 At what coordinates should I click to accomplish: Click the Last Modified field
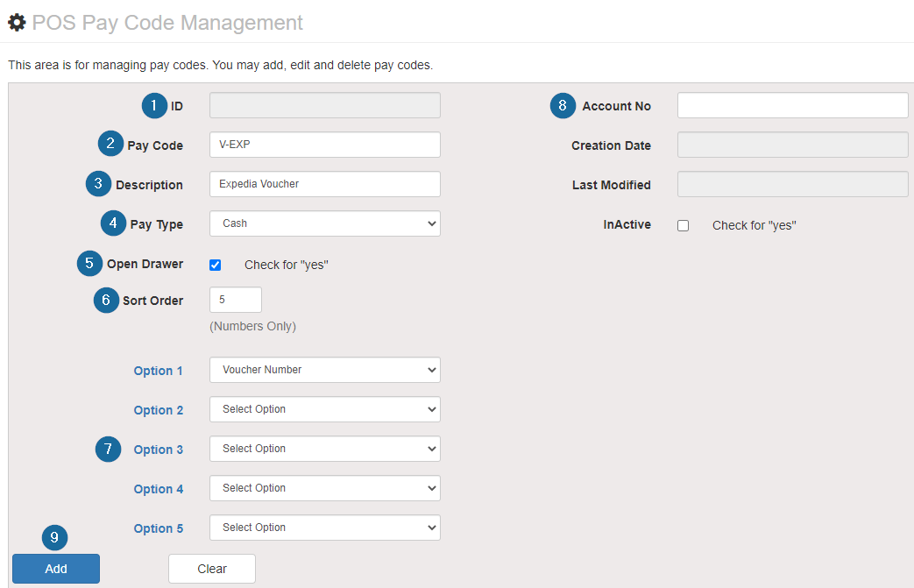tap(793, 184)
